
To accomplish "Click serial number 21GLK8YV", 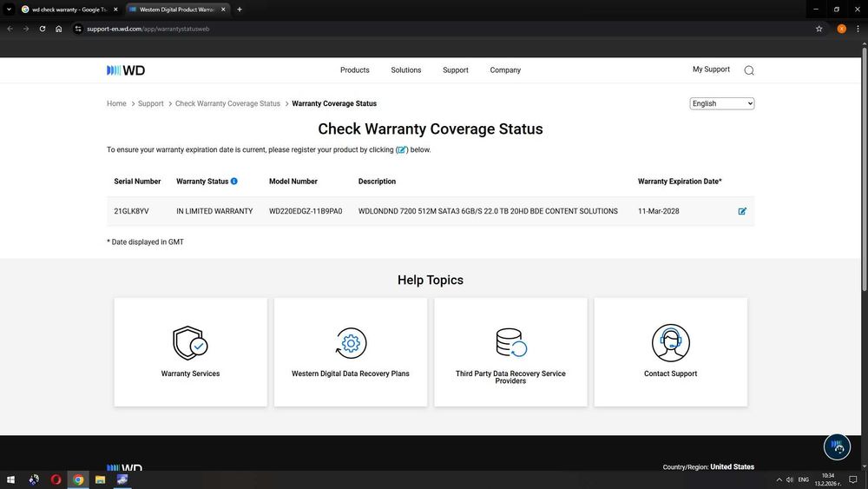I will (x=131, y=211).
